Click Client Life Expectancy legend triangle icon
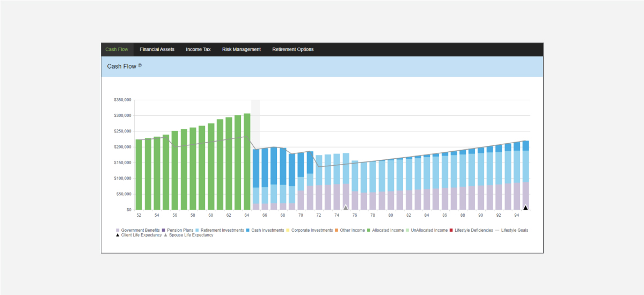This screenshot has width=644, height=295. [x=118, y=235]
